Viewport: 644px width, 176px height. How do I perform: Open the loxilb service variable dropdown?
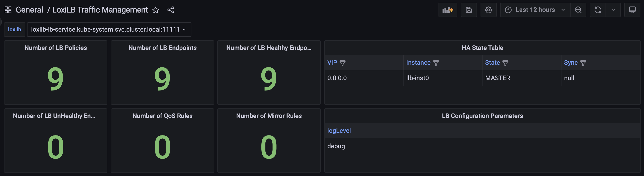109,30
